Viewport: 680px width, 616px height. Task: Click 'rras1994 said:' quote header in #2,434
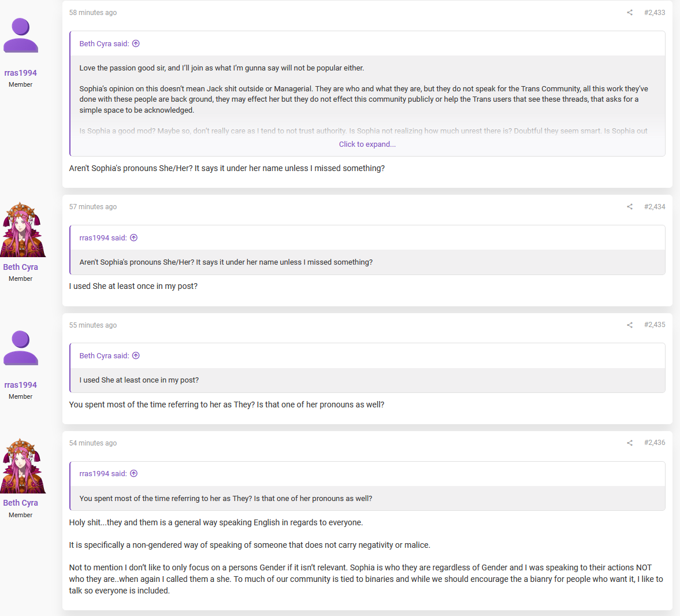[103, 238]
